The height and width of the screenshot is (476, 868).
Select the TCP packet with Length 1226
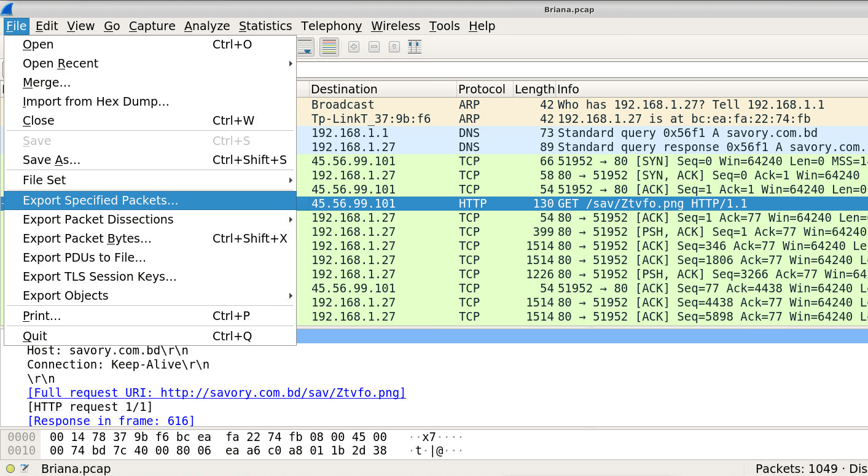click(582, 274)
